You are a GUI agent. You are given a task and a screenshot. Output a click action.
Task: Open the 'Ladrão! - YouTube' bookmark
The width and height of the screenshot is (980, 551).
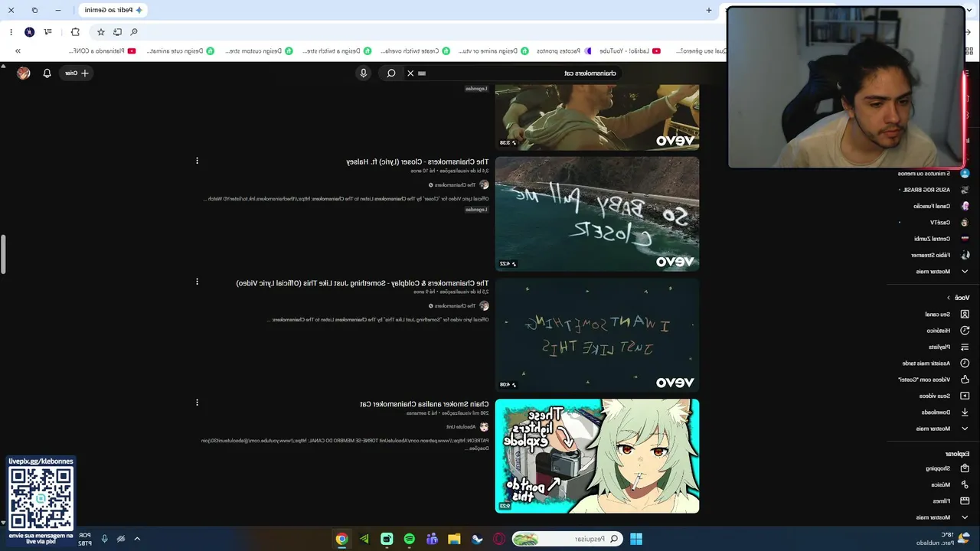[x=631, y=51]
